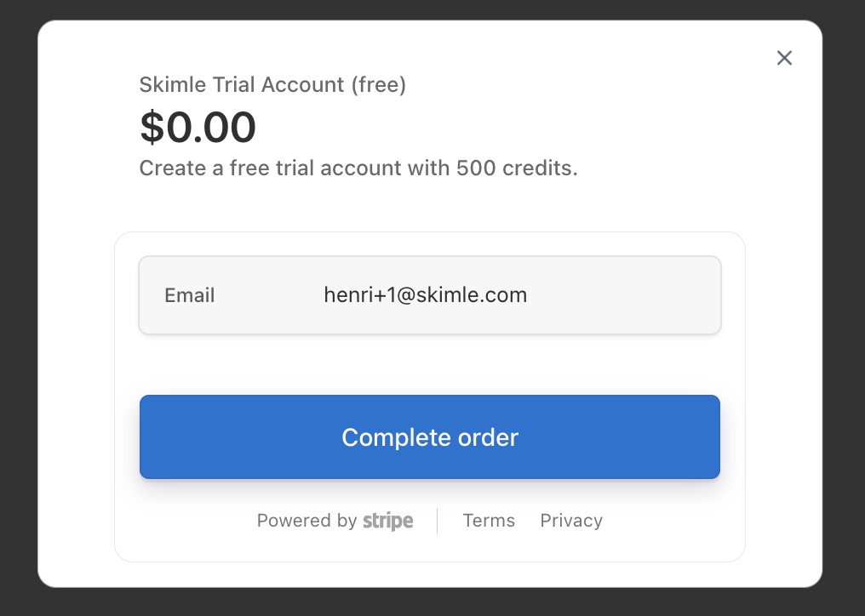This screenshot has height=616, width=865.
Task: Click the vertical divider before Terms
Action: pos(438,521)
